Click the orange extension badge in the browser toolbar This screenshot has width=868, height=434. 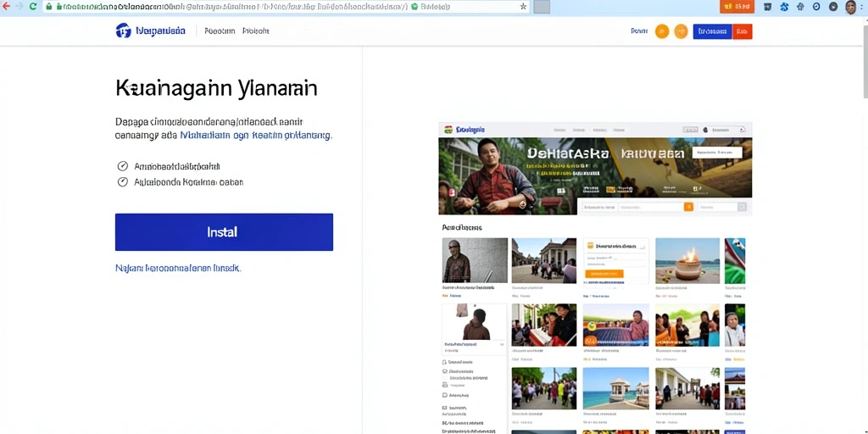737,7
